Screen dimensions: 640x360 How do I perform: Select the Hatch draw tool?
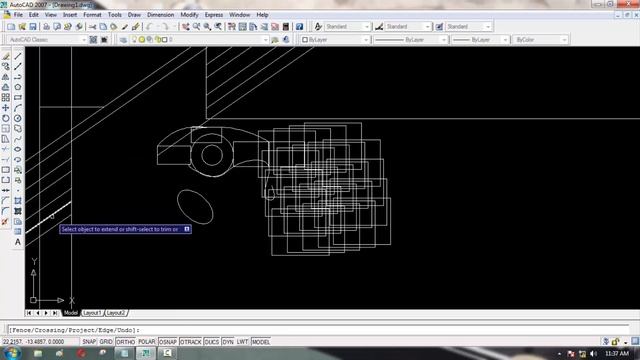pos(18,201)
